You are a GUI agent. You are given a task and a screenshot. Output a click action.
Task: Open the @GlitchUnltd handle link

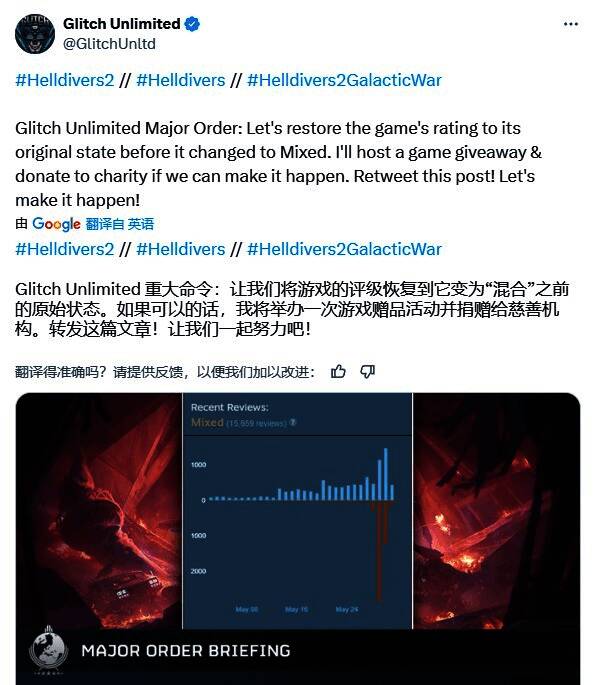109,44
